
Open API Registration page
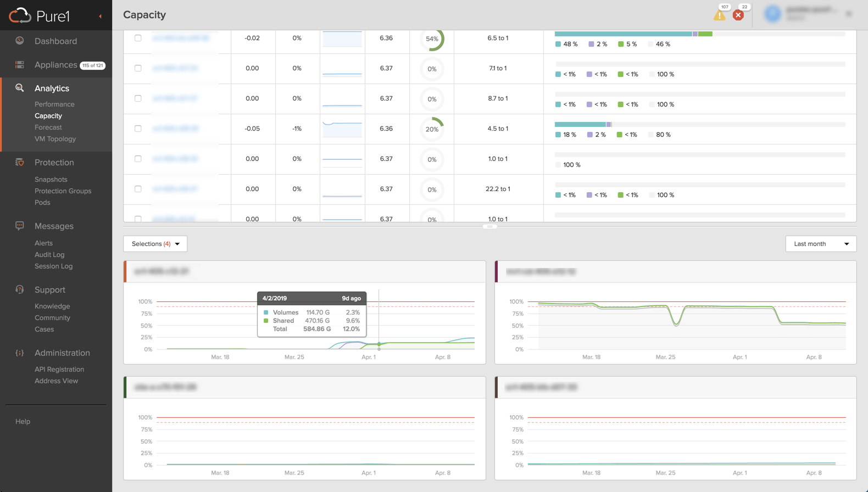(x=59, y=370)
